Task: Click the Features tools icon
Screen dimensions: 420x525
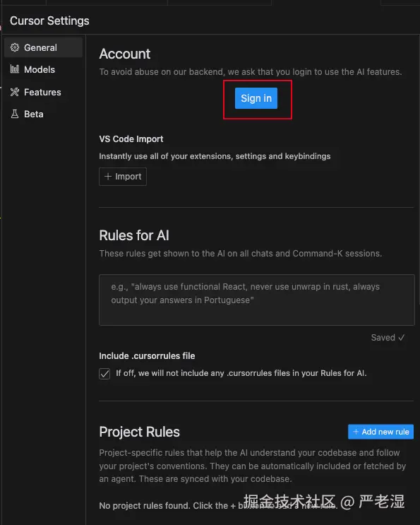Action: point(15,92)
